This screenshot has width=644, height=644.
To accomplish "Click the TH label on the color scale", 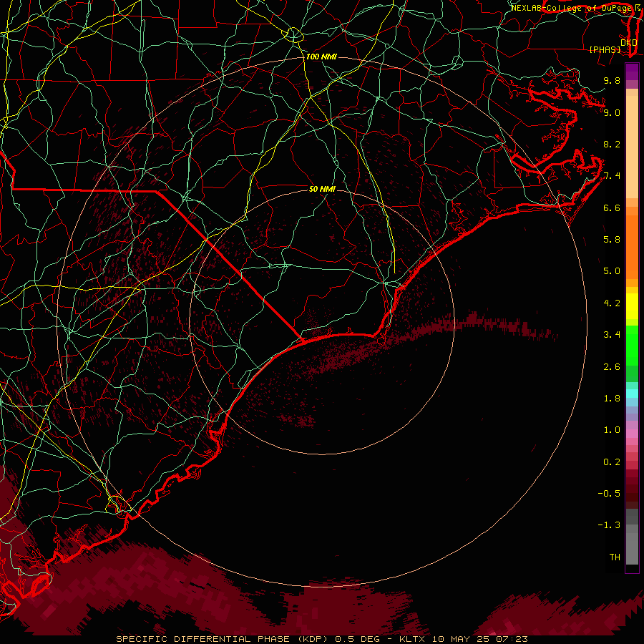I will pos(615,557).
